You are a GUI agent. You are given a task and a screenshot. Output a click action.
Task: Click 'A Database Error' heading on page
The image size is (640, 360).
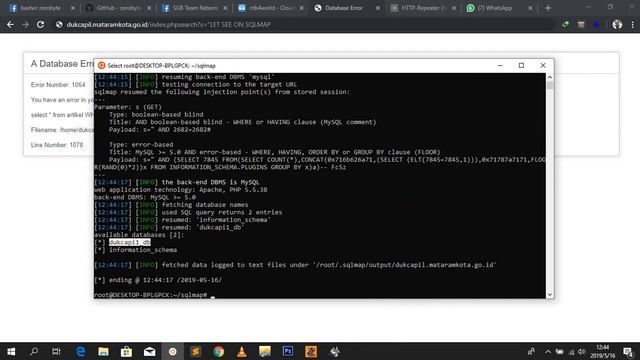62,64
